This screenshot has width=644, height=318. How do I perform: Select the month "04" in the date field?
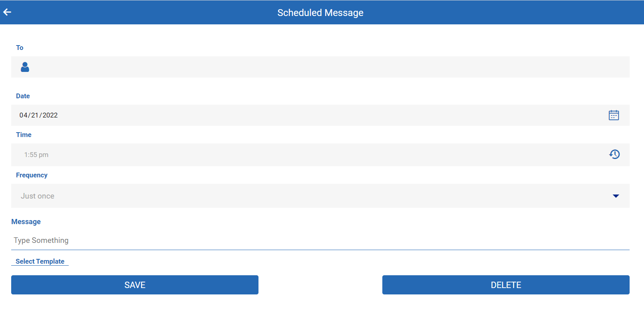pos(23,115)
